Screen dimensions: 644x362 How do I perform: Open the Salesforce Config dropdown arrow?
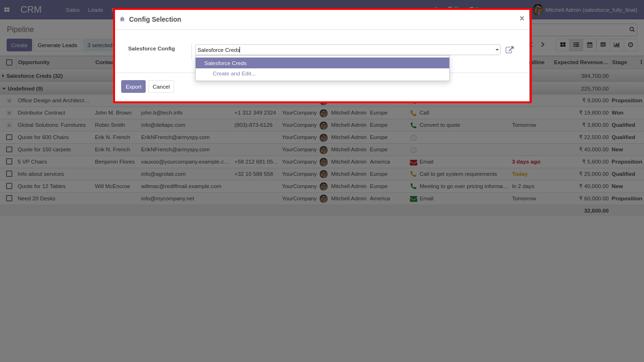point(497,50)
